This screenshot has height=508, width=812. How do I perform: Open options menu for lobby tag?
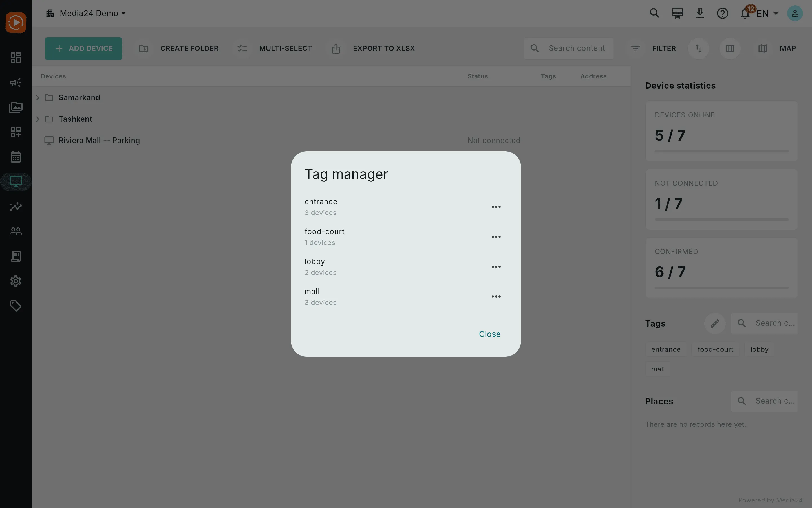(496, 267)
